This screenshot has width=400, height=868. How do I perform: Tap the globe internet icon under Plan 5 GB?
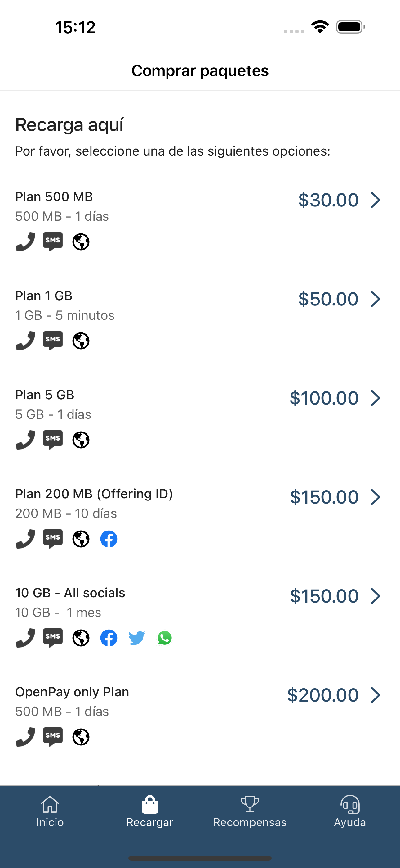coord(81,440)
